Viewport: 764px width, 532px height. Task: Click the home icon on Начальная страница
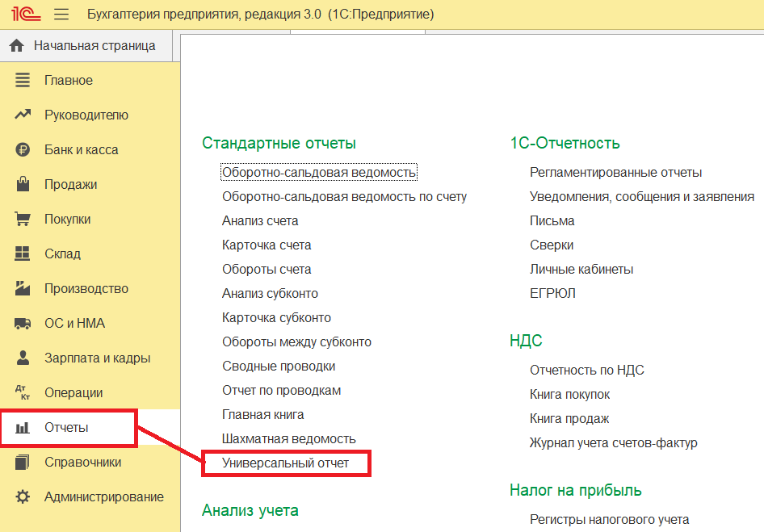pos(17,46)
